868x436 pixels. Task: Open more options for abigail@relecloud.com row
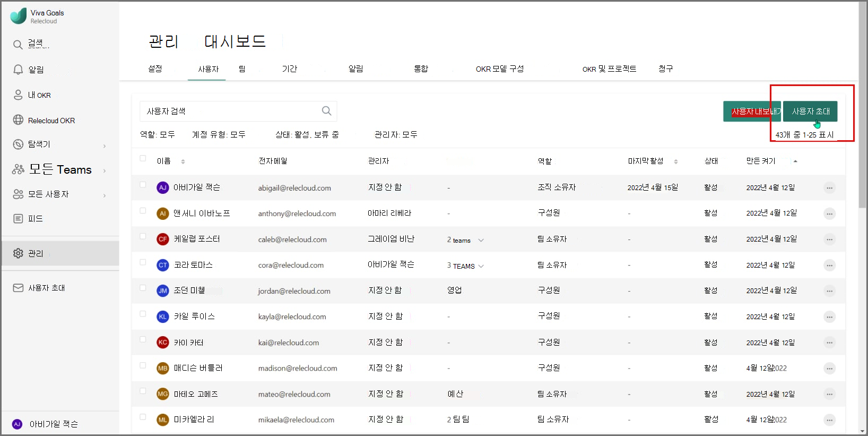(829, 188)
